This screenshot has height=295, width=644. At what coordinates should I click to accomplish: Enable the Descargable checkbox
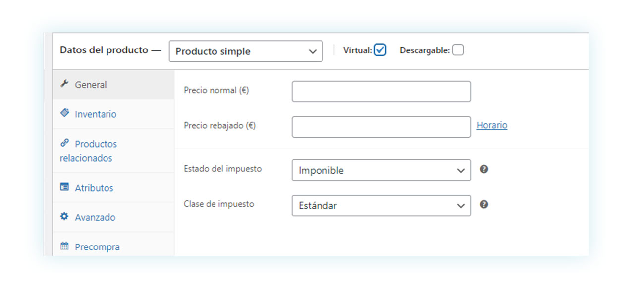(458, 50)
